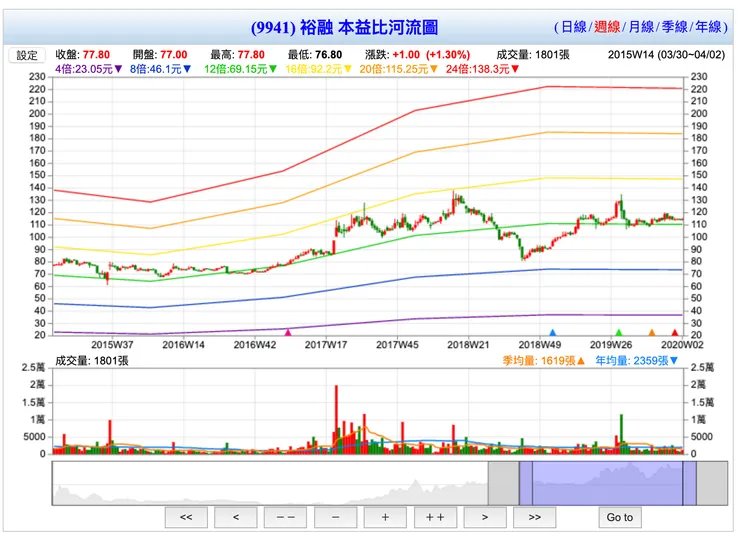Click the 收盤 77.80 closing price value
740x538 pixels.
[x=96, y=55]
